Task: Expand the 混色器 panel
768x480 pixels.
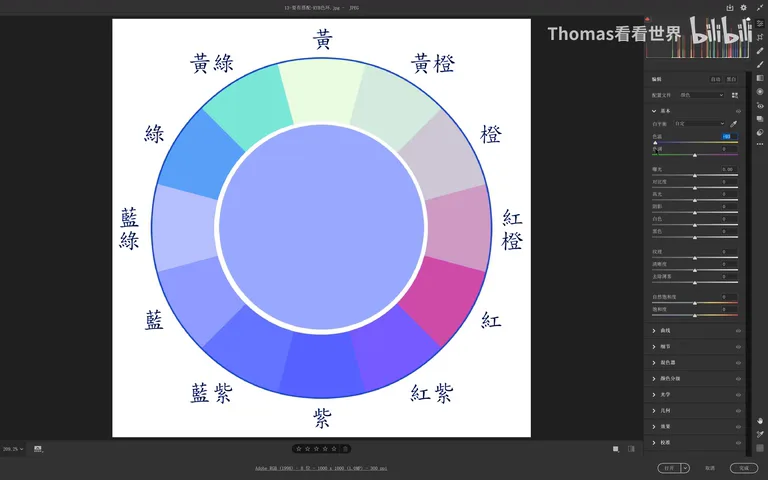Action: pos(654,363)
